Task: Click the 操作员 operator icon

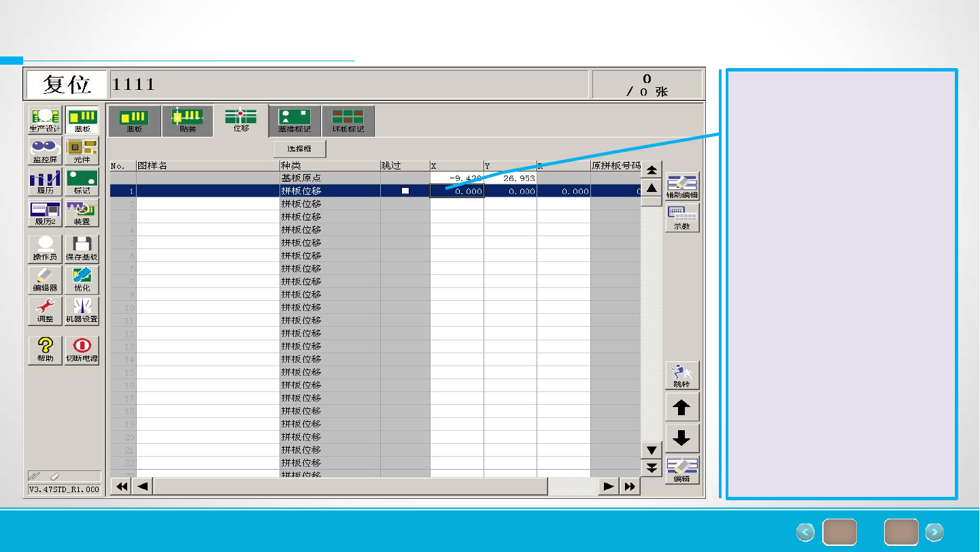Action: pos(46,249)
